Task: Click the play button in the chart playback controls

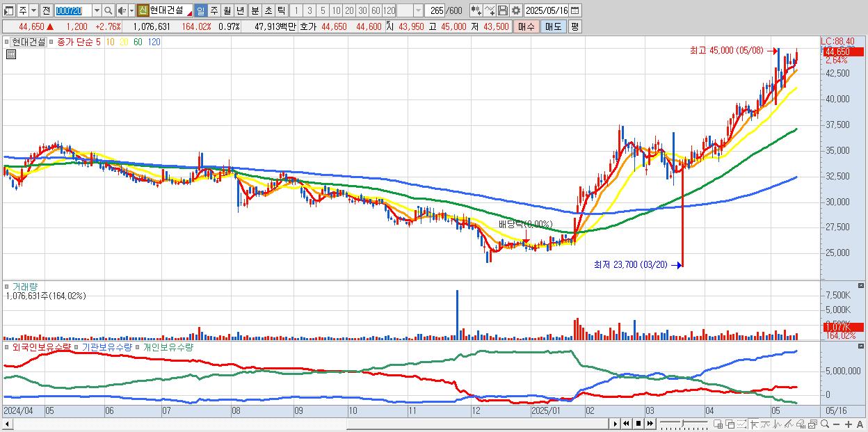Action: (x=615, y=423)
